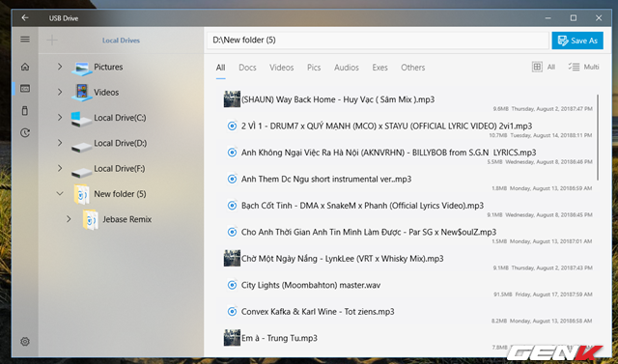Go back with the arrow in title bar
Viewport: 618px width, 364px height.
click(x=25, y=18)
